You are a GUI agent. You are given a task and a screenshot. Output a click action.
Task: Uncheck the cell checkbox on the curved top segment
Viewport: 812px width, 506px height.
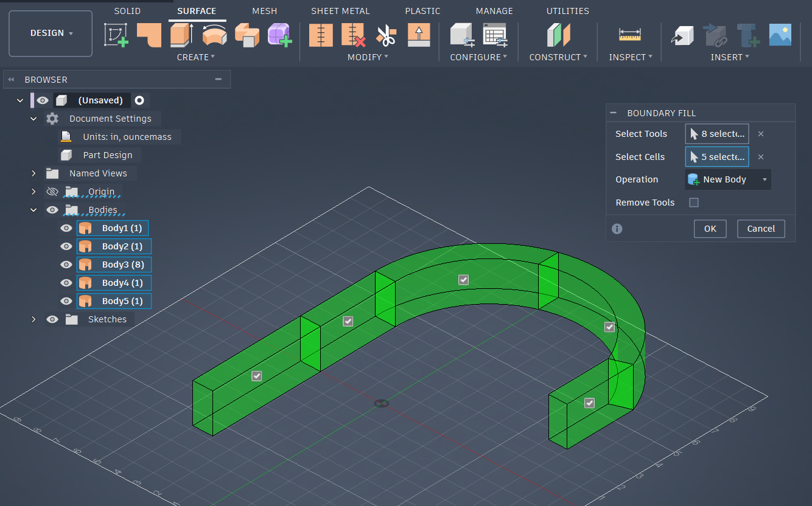464,280
